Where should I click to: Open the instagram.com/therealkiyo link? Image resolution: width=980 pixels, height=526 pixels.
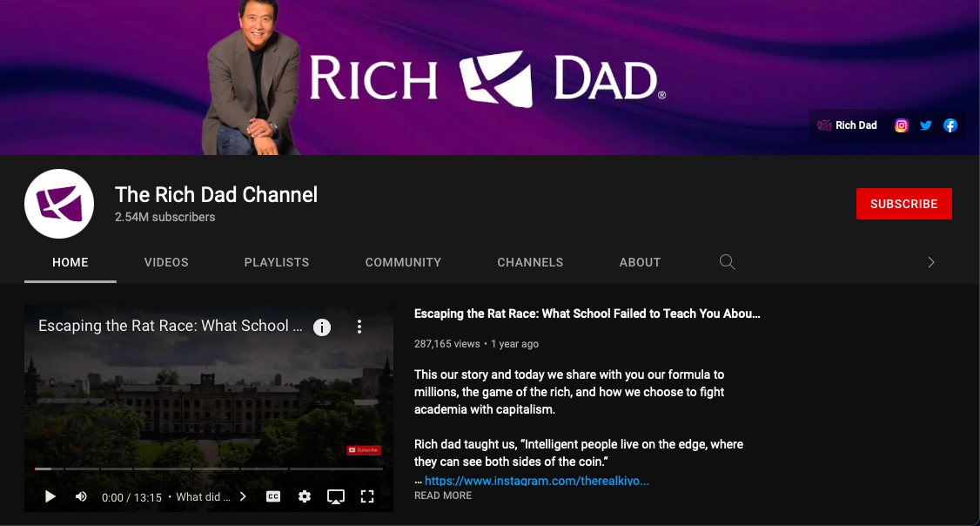(x=537, y=481)
